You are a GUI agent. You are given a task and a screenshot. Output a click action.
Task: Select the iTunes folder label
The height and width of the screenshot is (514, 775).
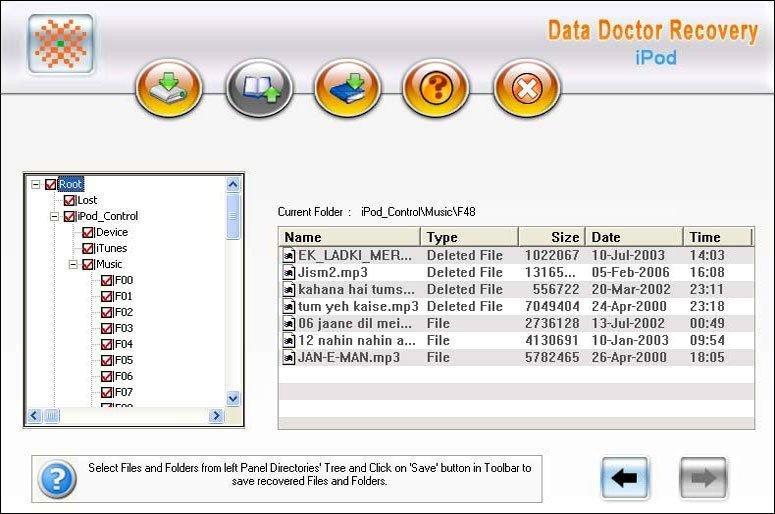pos(111,248)
